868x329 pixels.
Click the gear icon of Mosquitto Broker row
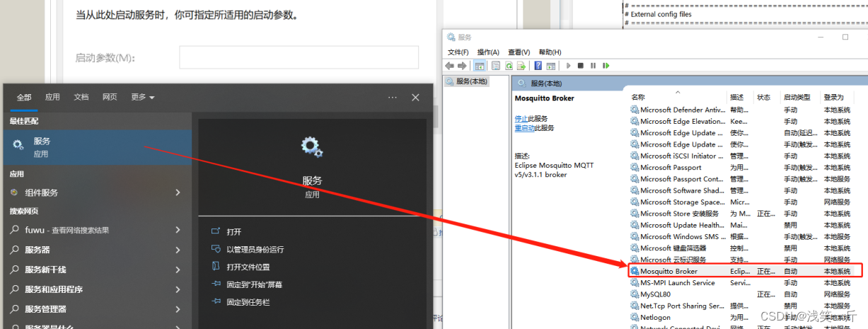(x=635, y=271)
